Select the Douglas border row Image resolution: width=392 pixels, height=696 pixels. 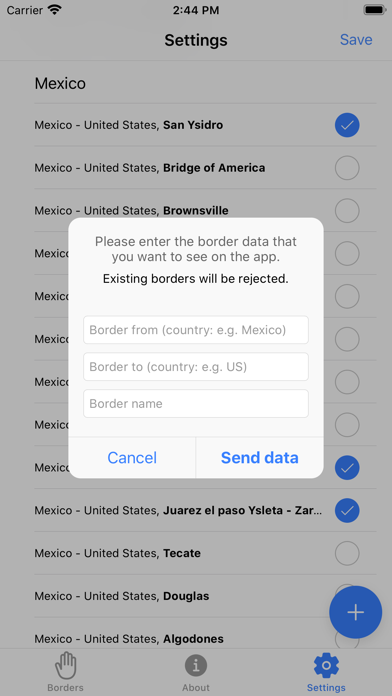click(205, 596)
